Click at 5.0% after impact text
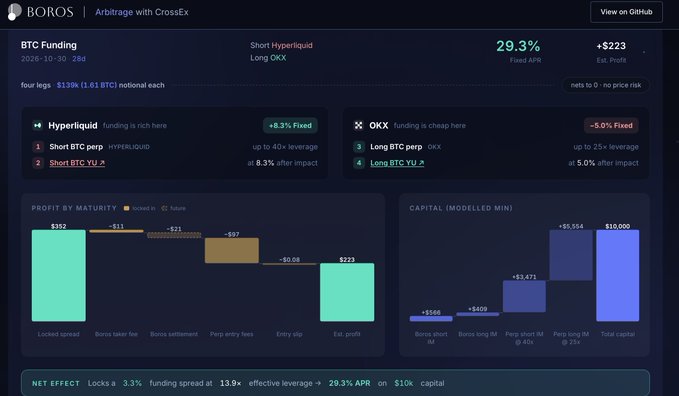679x396 pixels. tap(603, 163)
